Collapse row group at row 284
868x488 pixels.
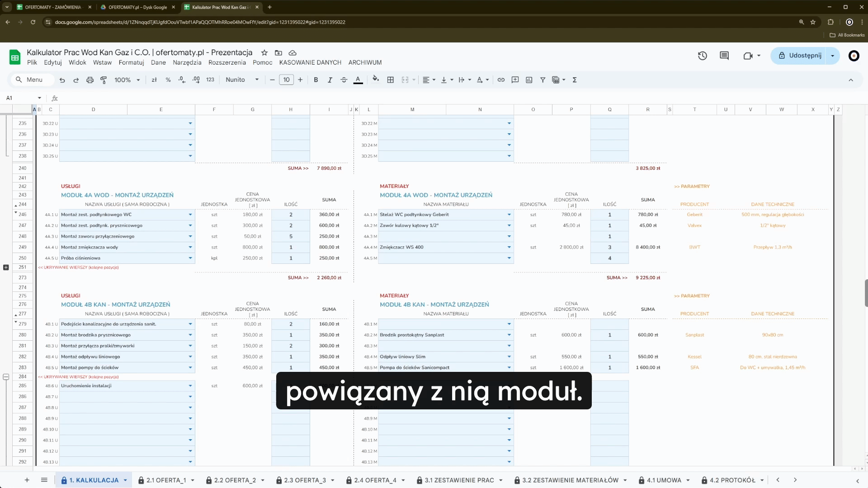(x=6, y=377)
